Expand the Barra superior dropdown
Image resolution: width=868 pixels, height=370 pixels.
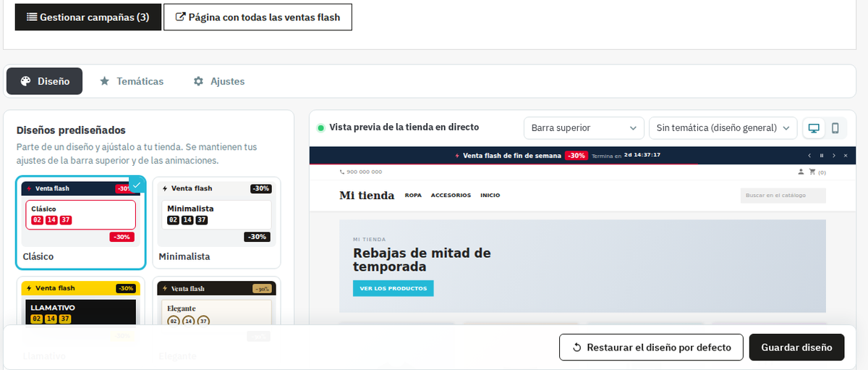[x=584, y=128]
